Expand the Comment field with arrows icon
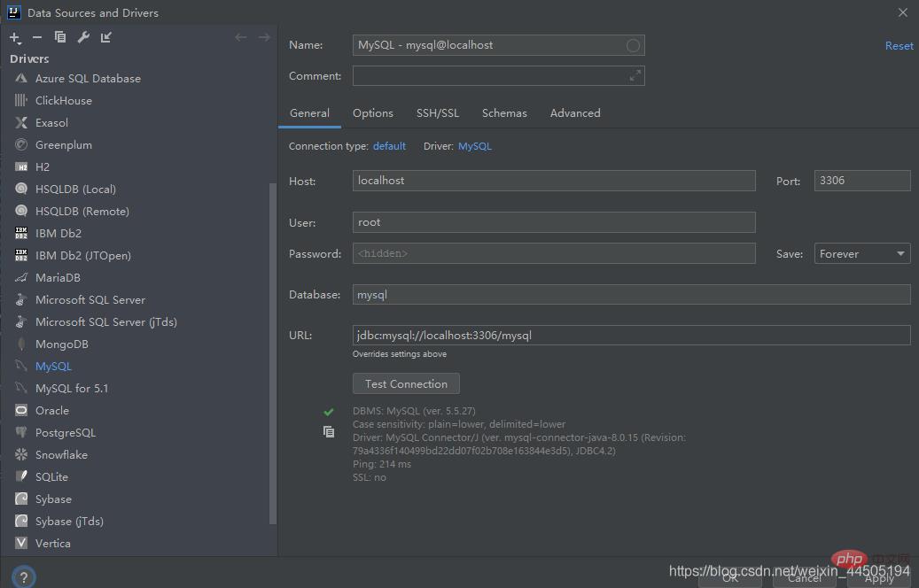 635,76
